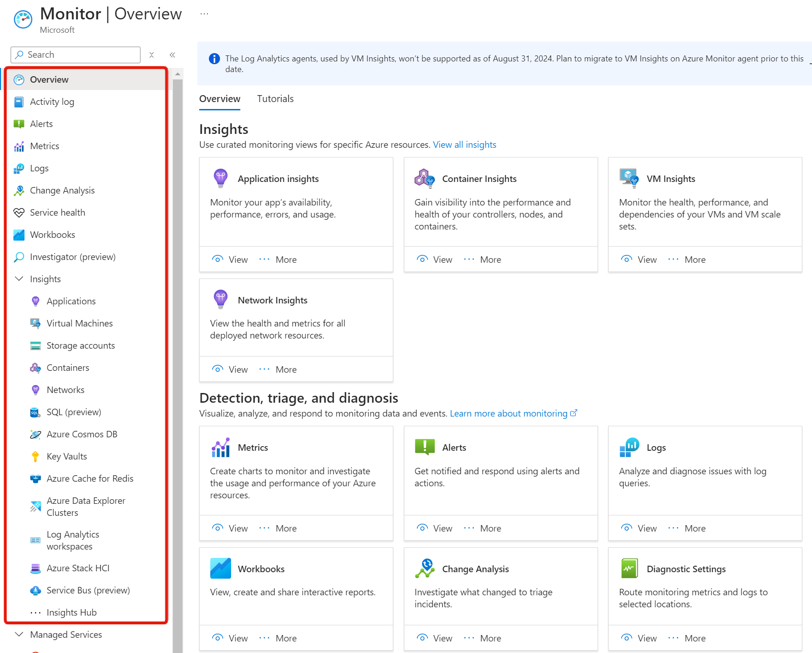Click the Applications lightbulb icon

[x=36, y=301]
